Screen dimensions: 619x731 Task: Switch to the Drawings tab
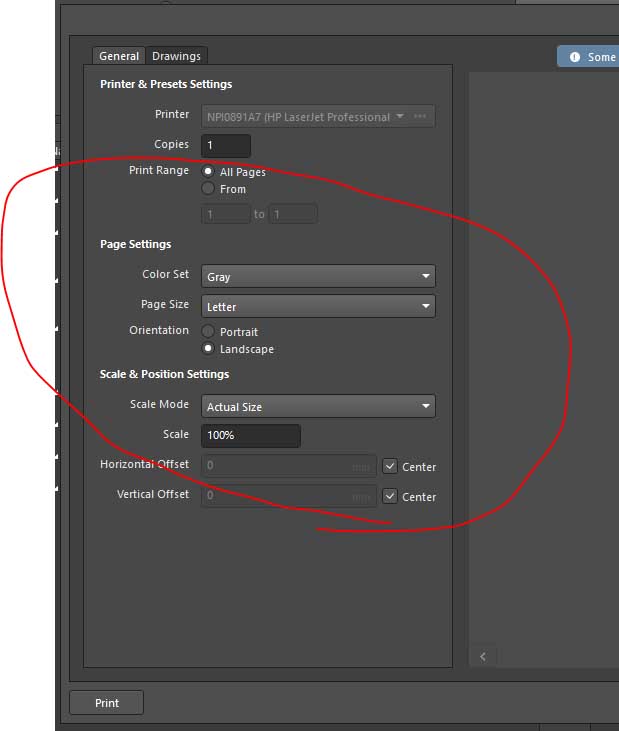[176, 56]
